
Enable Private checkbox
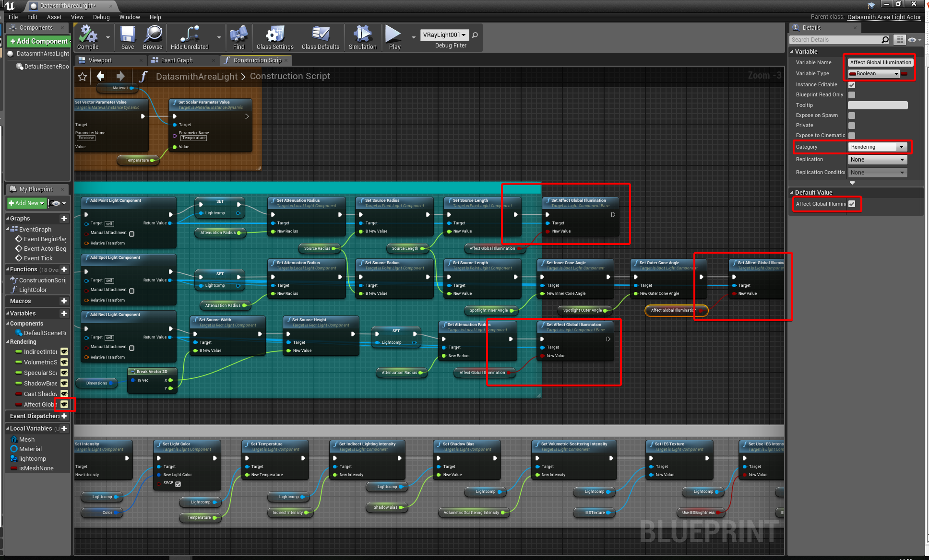[852, 126]
